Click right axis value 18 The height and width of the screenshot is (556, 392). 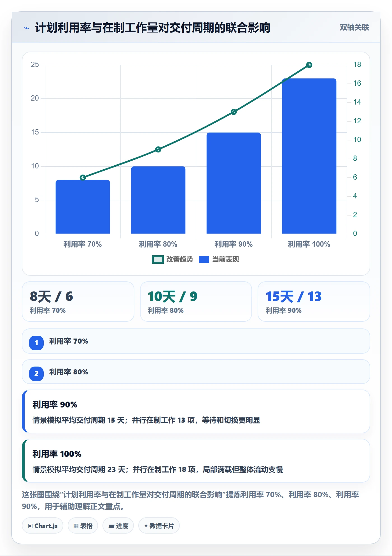coord(357,65)
